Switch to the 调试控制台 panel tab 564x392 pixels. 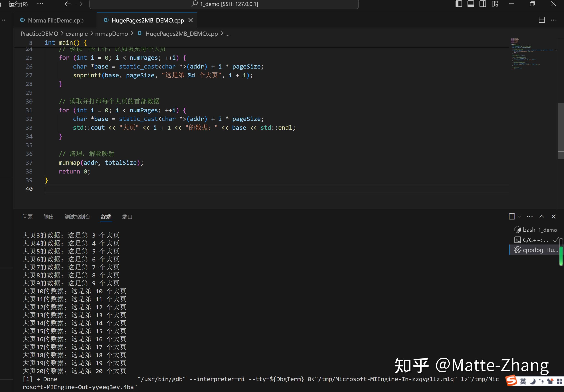point(78,217)
